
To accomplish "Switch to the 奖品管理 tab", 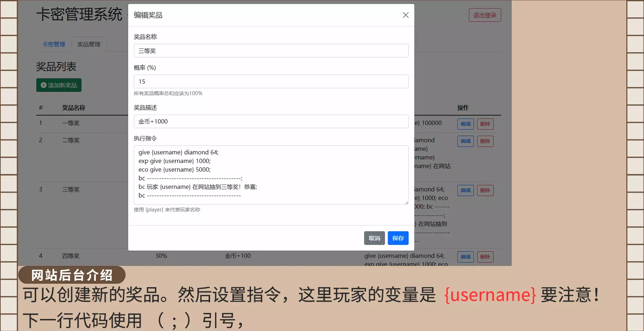I will click(x=89, y=44).
